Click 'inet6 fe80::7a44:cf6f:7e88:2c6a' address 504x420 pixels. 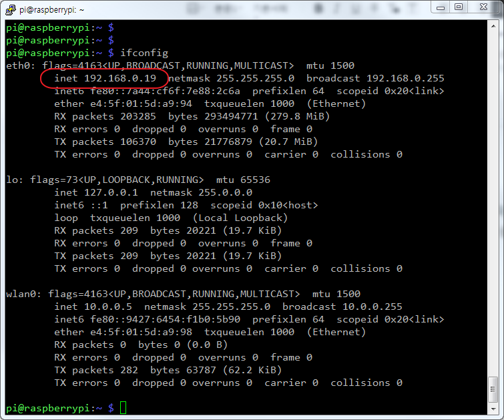(148, 91)
